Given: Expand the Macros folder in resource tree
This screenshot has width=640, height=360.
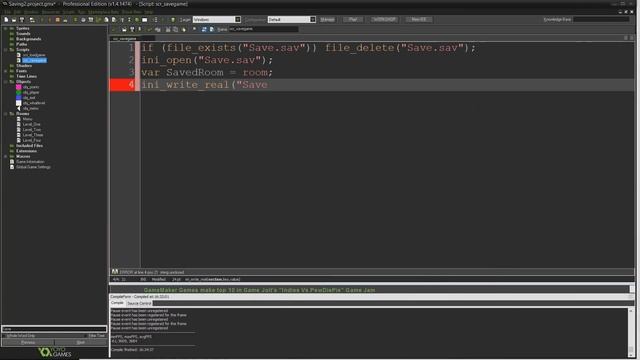Looking at the screenshot, I should (x=5, y=156).
